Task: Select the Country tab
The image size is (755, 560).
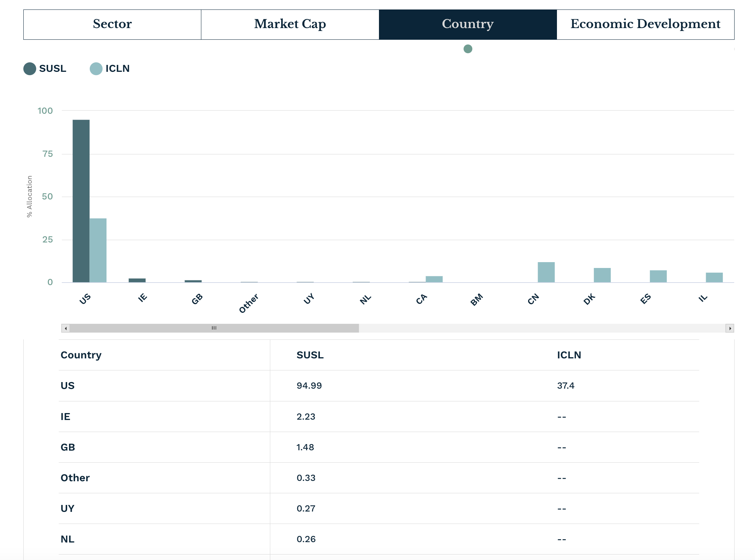Action: (x=468, y=24)
